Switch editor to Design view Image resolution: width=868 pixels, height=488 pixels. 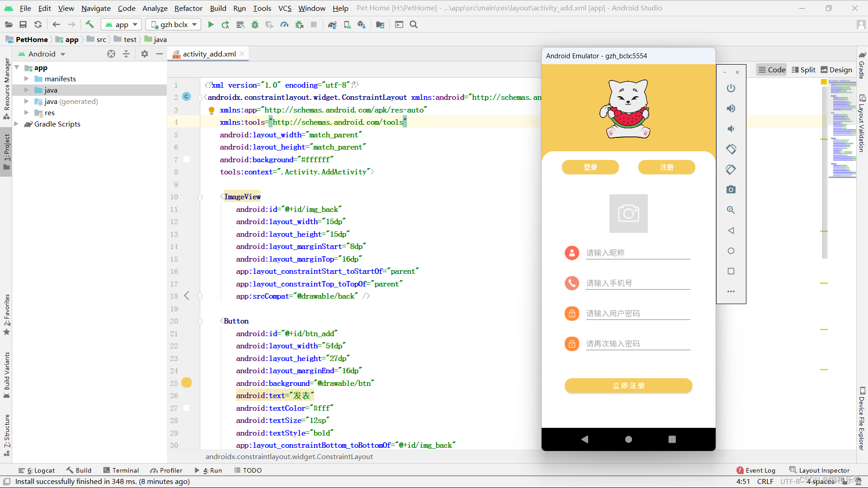(x=836, y=70)
